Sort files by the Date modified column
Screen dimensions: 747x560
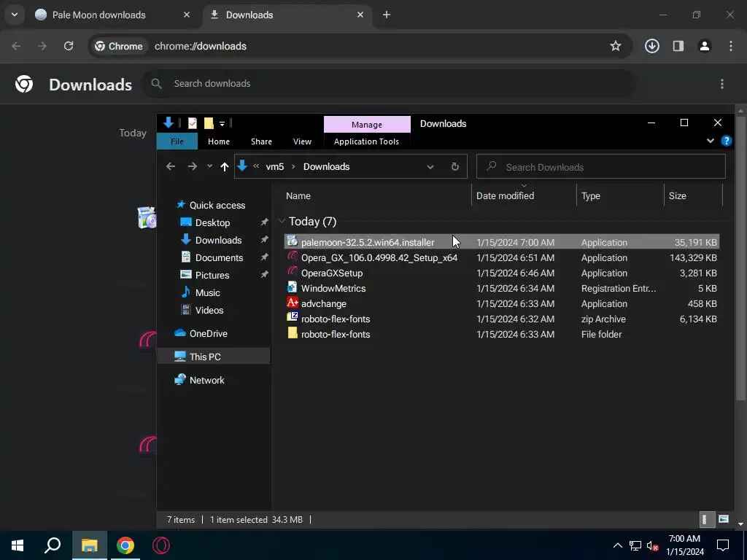[x=505, y=195]
